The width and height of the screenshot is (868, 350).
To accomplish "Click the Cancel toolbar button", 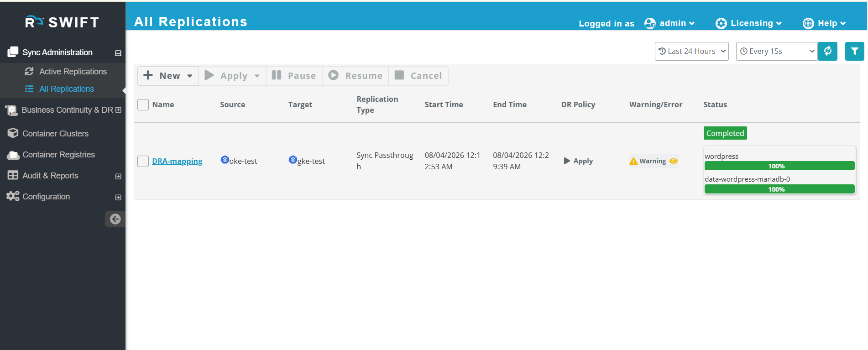I will [418, 76].
